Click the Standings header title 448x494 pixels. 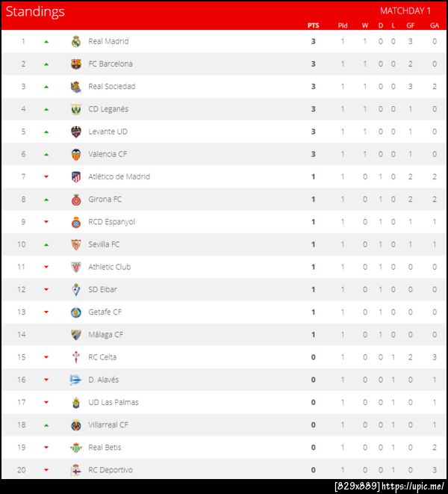coord(35,11)
